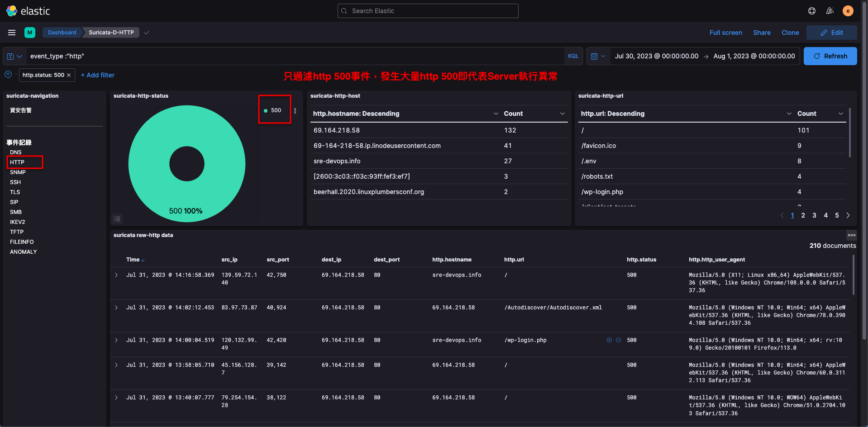868x427 pixels.
Task: Switch query language via KQL button
Action: 573,56
